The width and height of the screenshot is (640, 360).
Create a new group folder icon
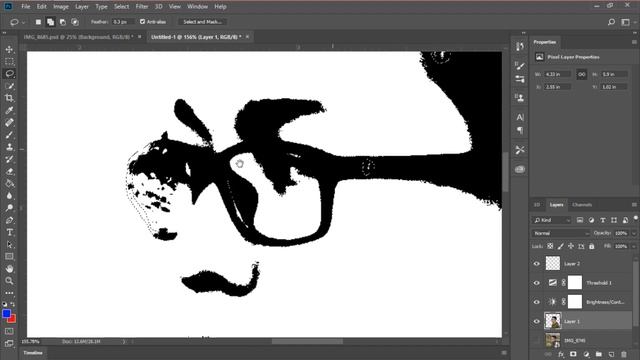pos(598,354)
